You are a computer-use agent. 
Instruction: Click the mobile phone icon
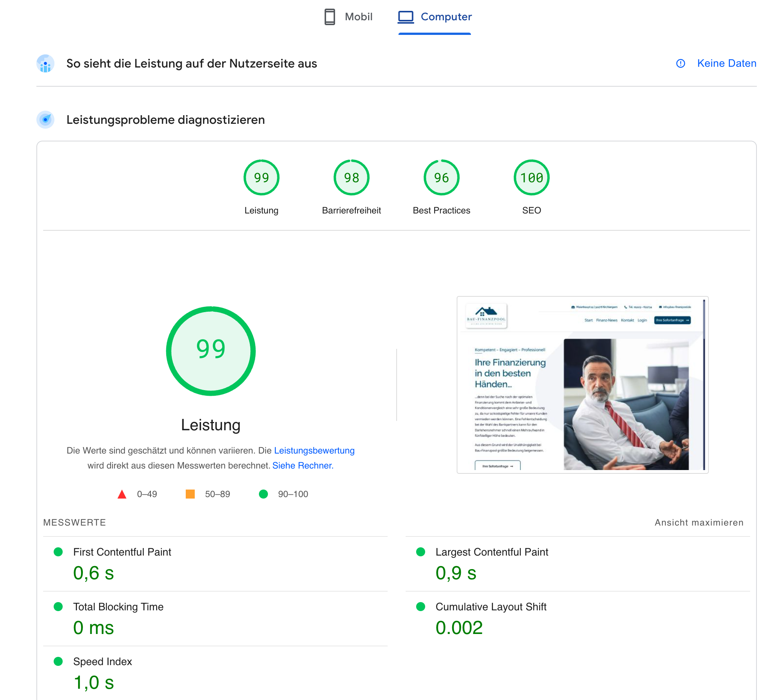(329, 17)
